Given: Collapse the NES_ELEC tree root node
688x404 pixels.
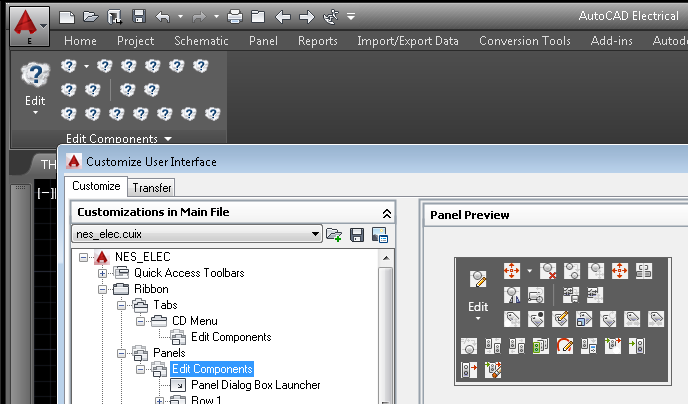Looking at the screenshot, I should [83, 257].
